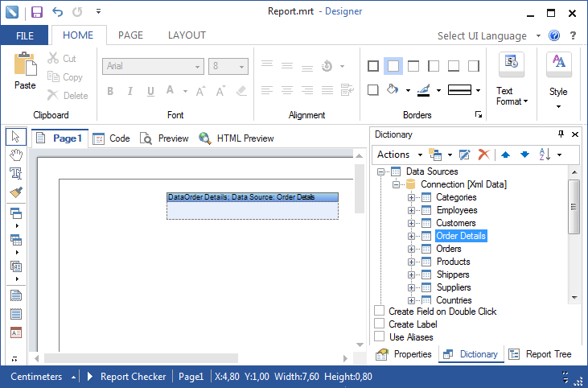588x388 pixels.
Task: Select the Text Edit tool
Action: tap(15, 173)
